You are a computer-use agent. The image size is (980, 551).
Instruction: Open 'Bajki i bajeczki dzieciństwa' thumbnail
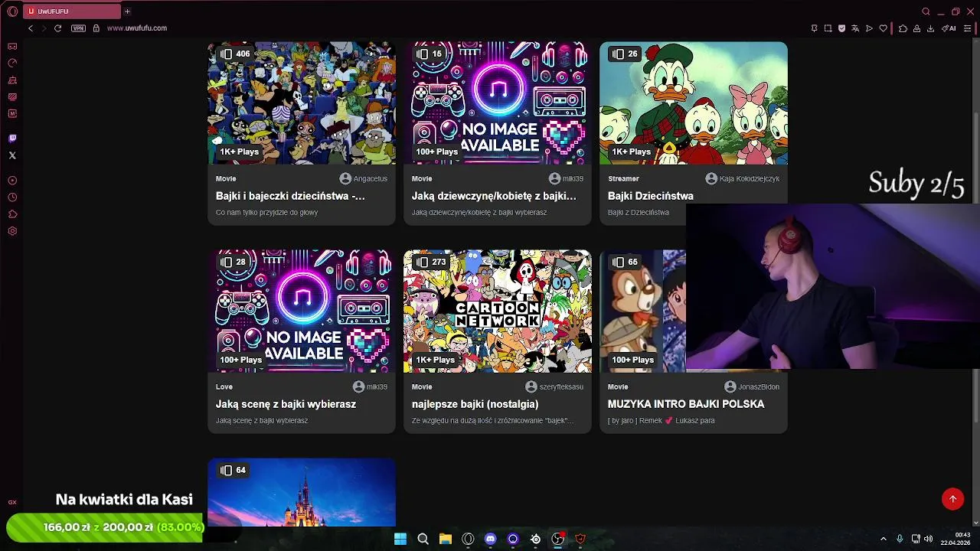pyautogui.click(x=302, y=103)
